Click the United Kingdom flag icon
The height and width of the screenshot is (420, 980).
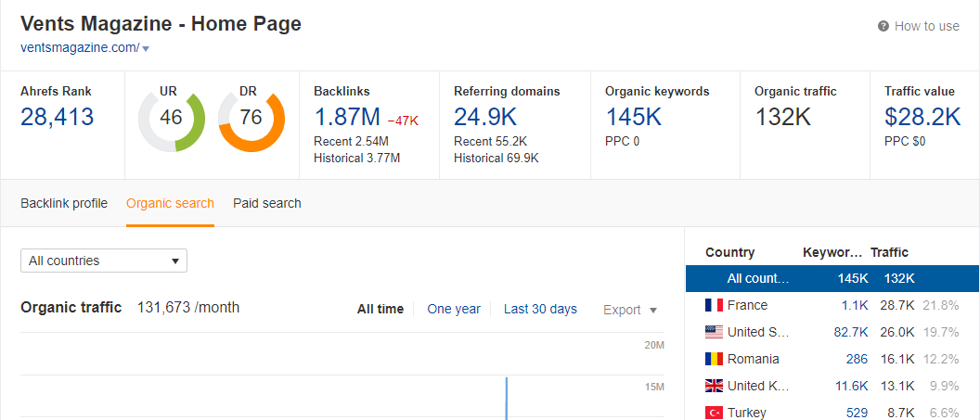tap(714, 386)
